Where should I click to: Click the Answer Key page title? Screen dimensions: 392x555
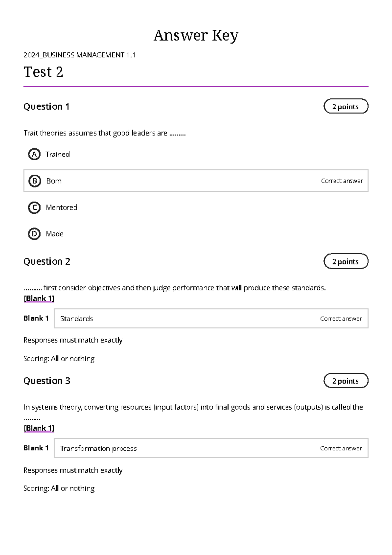pyautogui.click(x=196, y=35)
